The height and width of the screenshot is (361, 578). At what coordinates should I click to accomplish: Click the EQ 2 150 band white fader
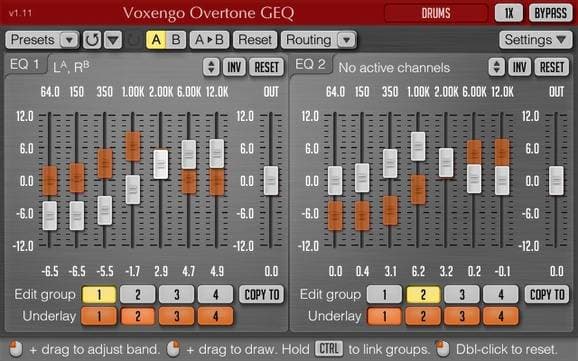point(362,178)
